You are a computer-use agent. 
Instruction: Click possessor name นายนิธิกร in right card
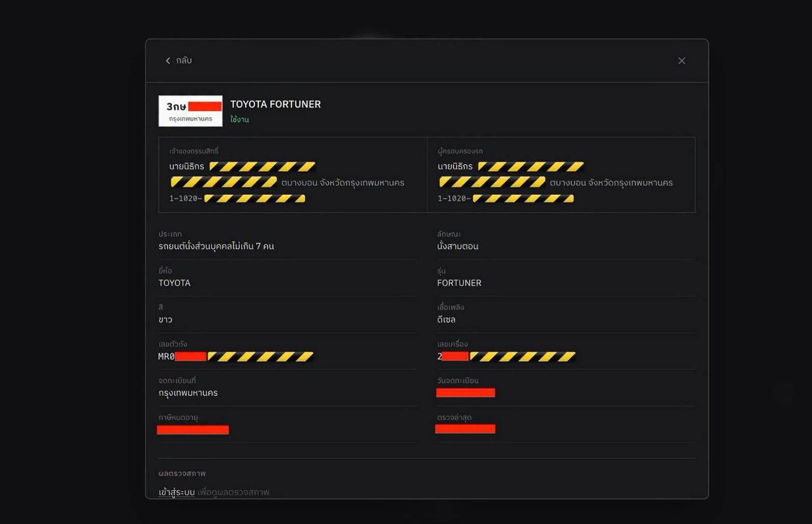[455, 166]
